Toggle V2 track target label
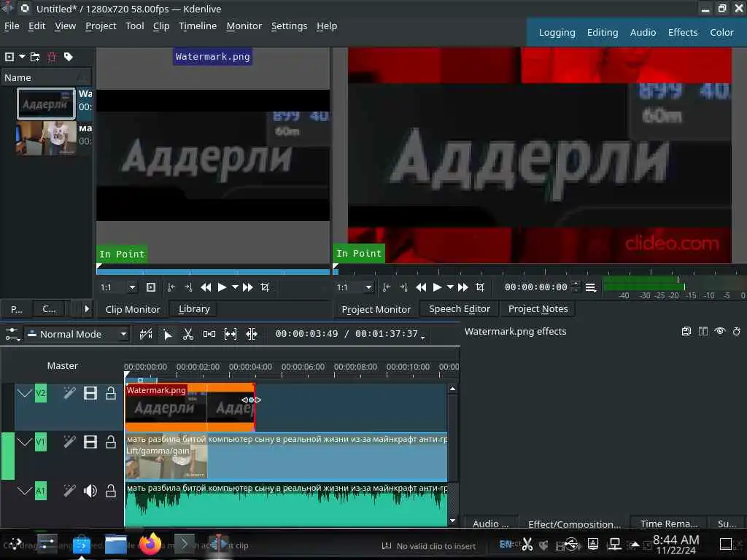The image size is (747, 560). click(41, 393)
